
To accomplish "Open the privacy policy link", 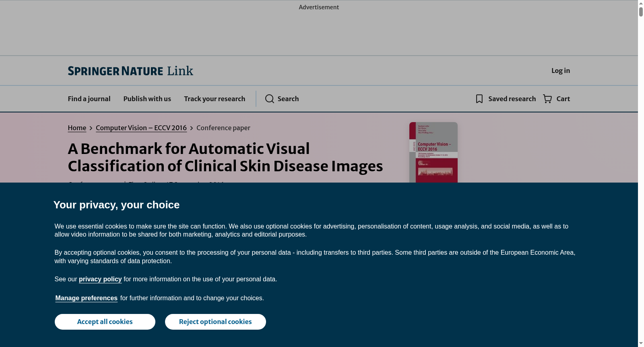I will point(100,279).
